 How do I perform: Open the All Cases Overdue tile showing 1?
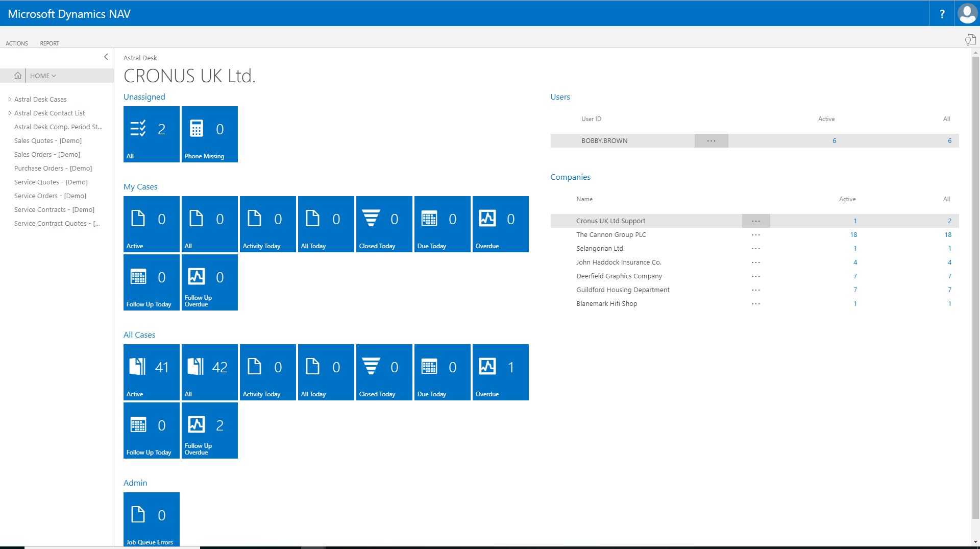501,372
